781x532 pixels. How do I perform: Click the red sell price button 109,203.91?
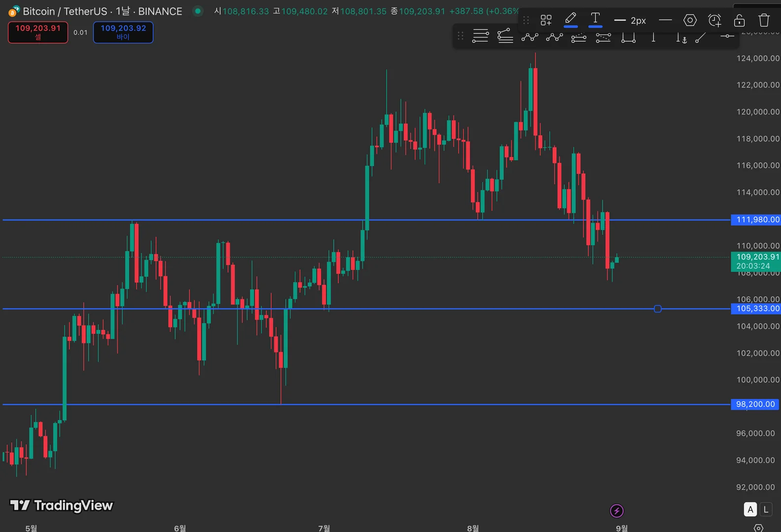tap(38, 33)
